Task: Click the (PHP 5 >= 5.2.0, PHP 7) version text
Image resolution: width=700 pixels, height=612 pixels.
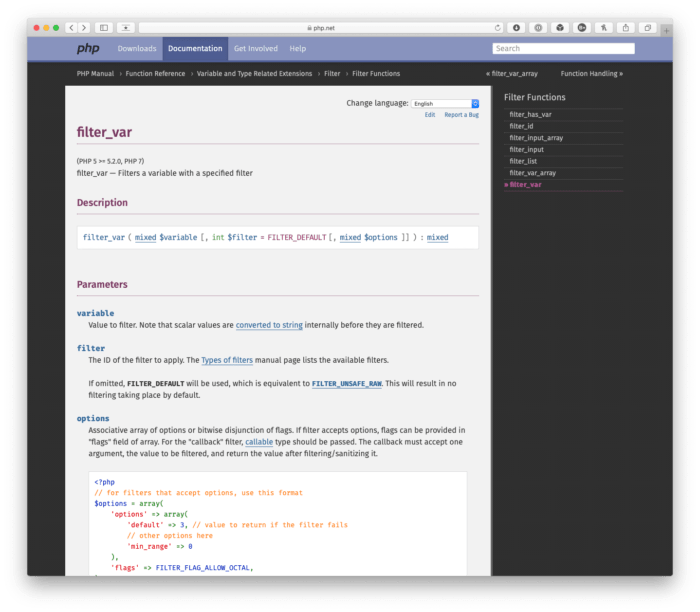Action: [110, 161]
